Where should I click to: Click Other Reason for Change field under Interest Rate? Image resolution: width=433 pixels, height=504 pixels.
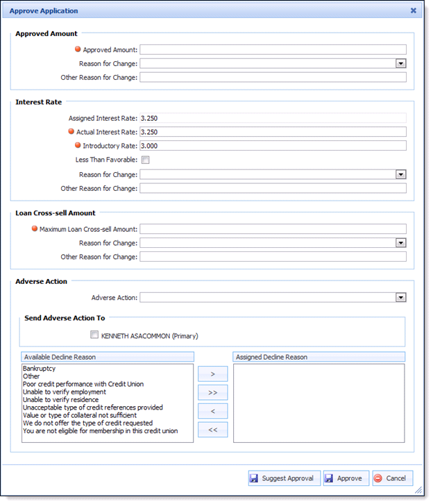click(273, 188)
